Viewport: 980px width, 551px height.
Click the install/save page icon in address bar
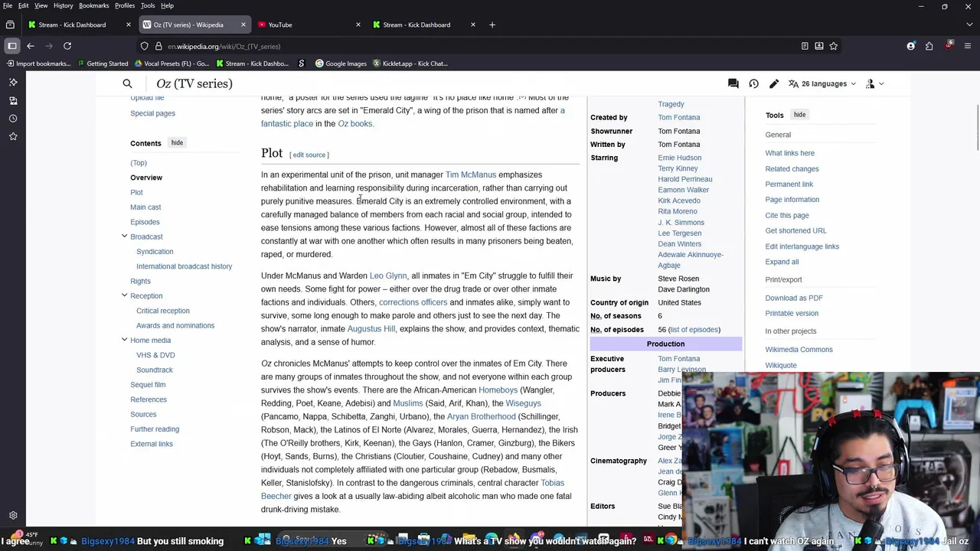coord(819,46)
